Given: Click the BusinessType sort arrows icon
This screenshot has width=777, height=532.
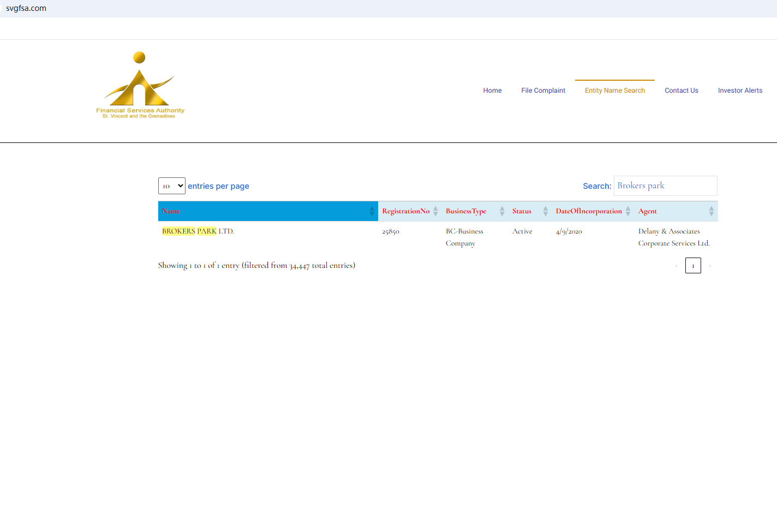Looking at the screenshot, I should pos(502,211).
